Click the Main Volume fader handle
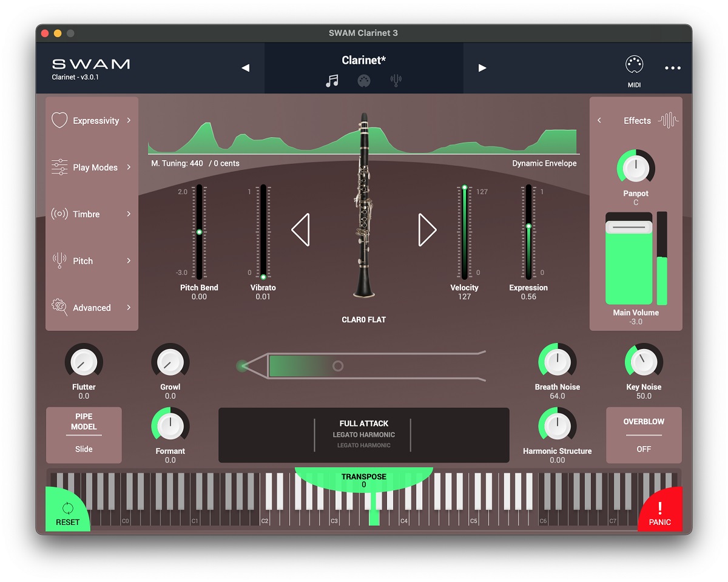The width and height of the screenshot is (728, 582). coord(629,227)
